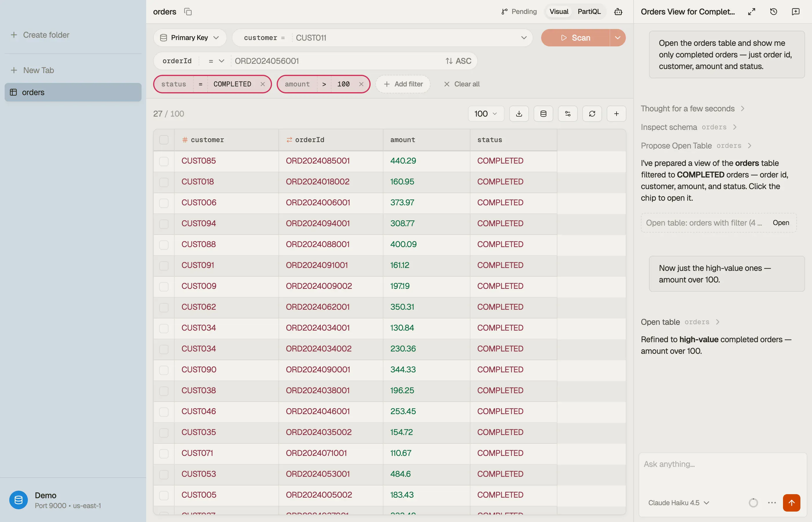Image resolution: width=812 pixels, height=522 pixels.
Task: Click the Pending branch icon
Action: pos(504,12)
